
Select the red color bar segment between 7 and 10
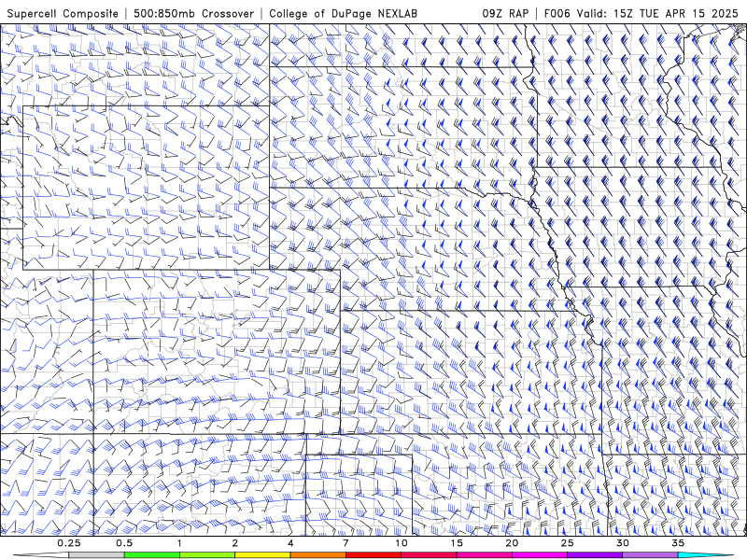373,555
